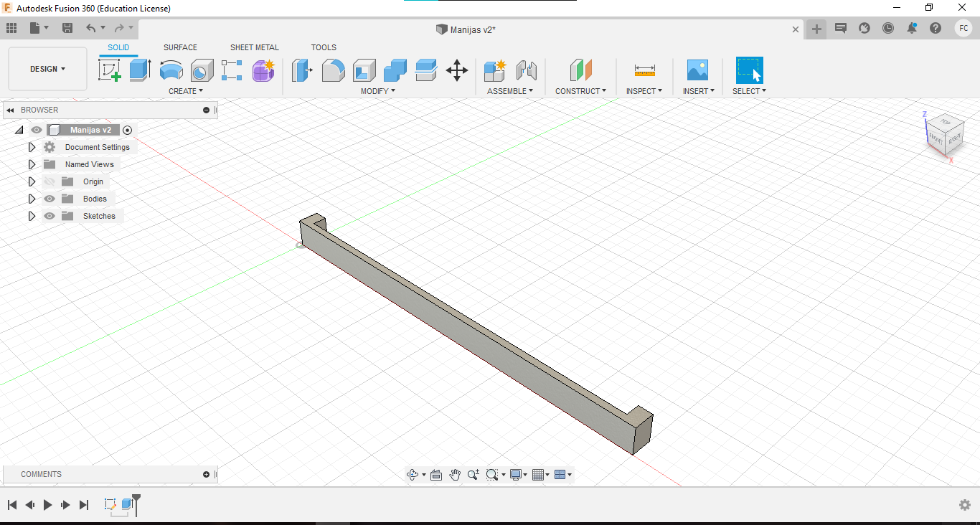The width and height of the screenshot is (980, 525).
Task: Open the ASSEMBLE dropdown menu
Action: (x=510, y=91)
